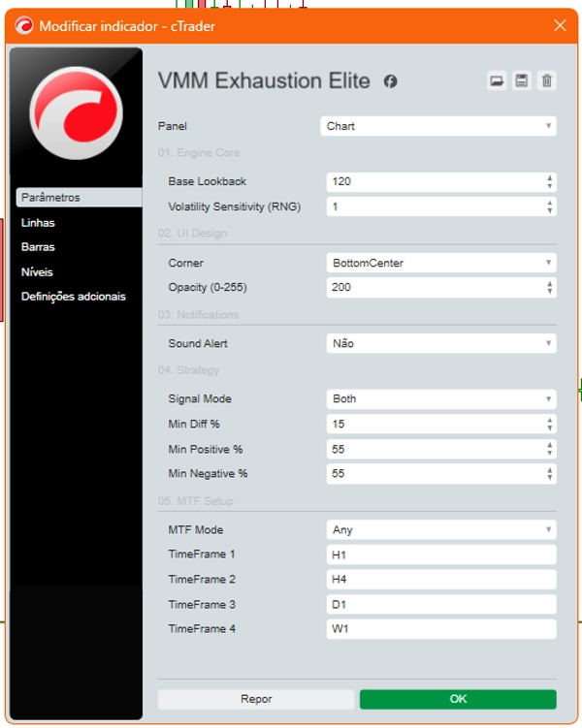Open the Panel dropdown showing Chart

click(x=438, y=126)
